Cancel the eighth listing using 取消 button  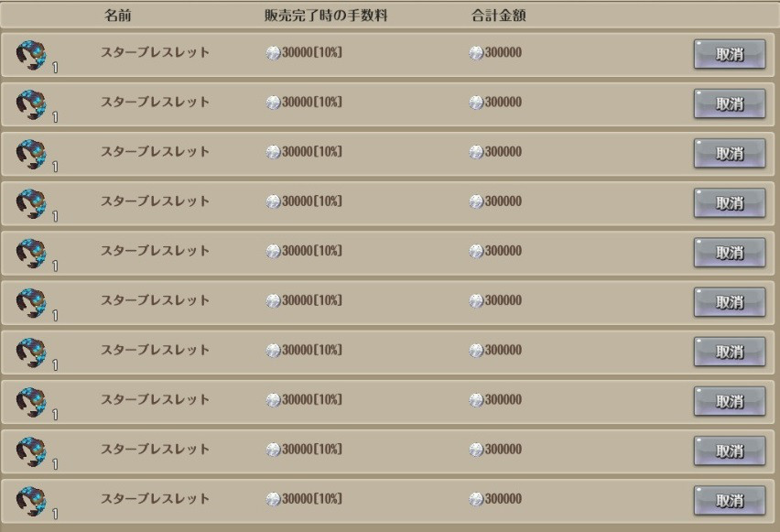coord(730,401)
